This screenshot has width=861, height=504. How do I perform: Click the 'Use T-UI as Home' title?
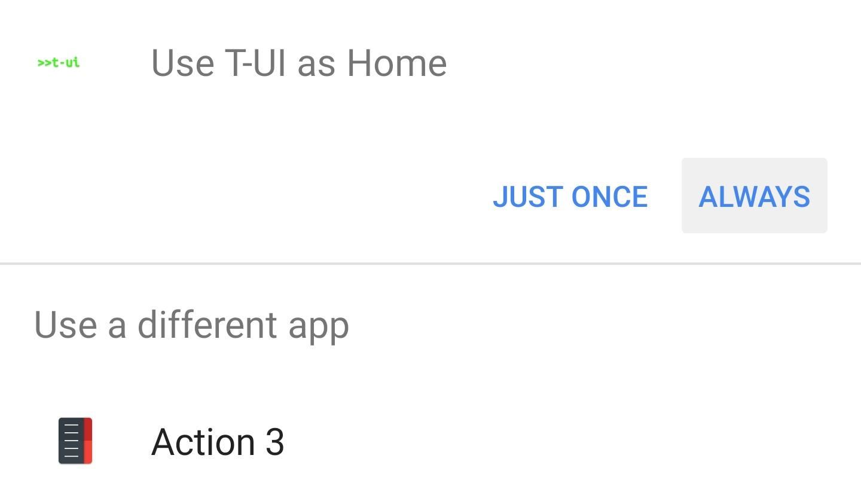(299, 63)
